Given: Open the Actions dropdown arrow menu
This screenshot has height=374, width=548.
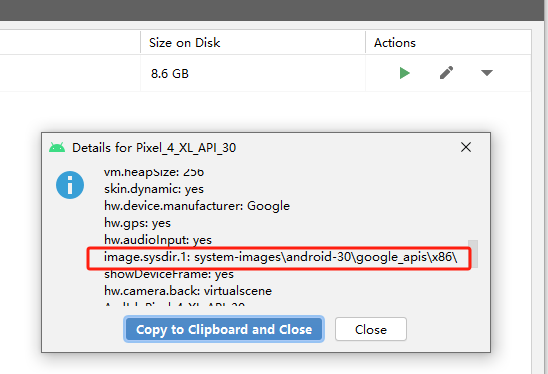Looking at the screenshot, I should (x=486, y=73).
